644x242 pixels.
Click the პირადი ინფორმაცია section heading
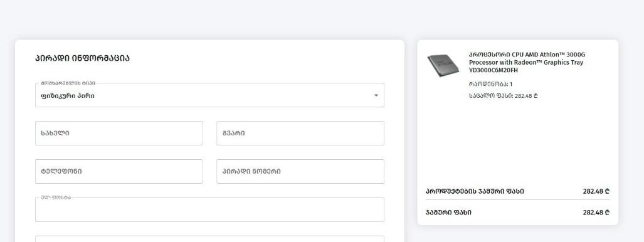[82, 58]
